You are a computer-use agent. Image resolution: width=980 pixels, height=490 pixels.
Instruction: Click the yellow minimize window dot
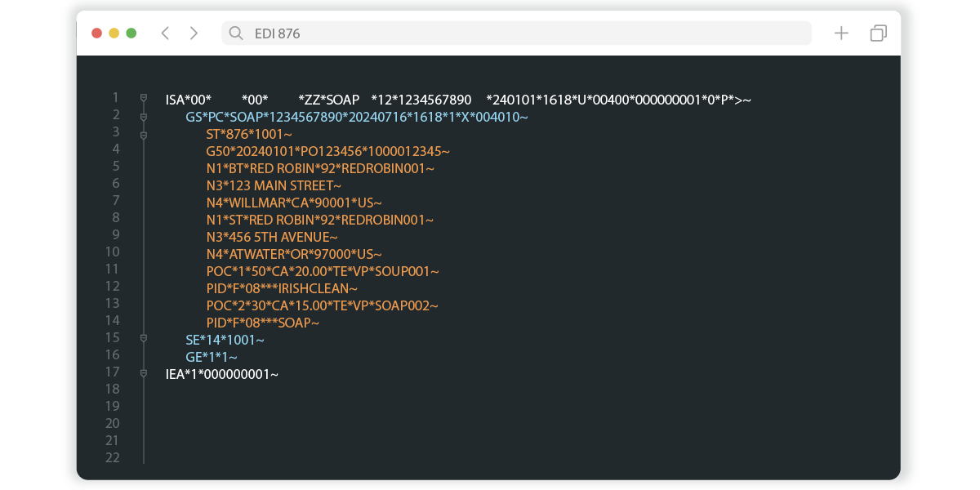[114, 33]
